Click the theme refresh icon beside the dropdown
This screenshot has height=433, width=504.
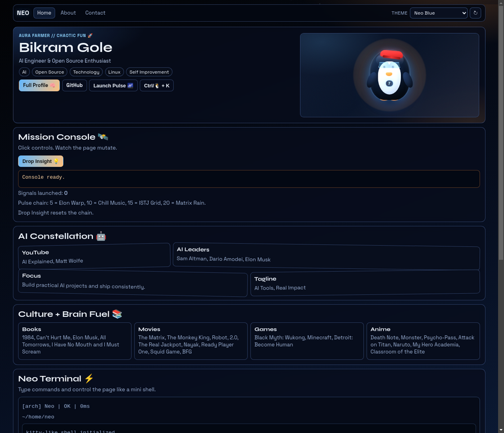(475, 12)
